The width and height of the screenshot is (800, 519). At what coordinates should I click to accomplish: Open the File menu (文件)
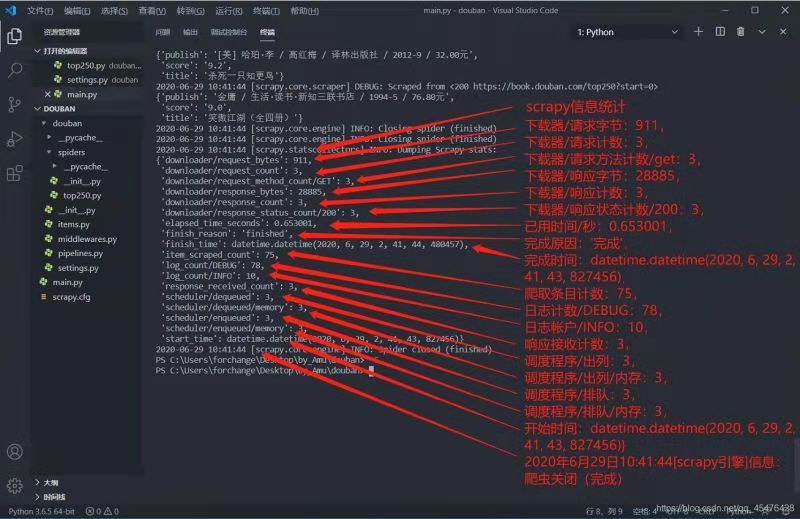coord(40,11)
